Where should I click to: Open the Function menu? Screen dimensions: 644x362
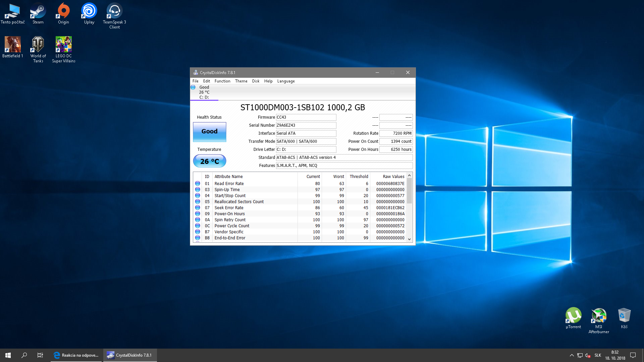[222, 81]
